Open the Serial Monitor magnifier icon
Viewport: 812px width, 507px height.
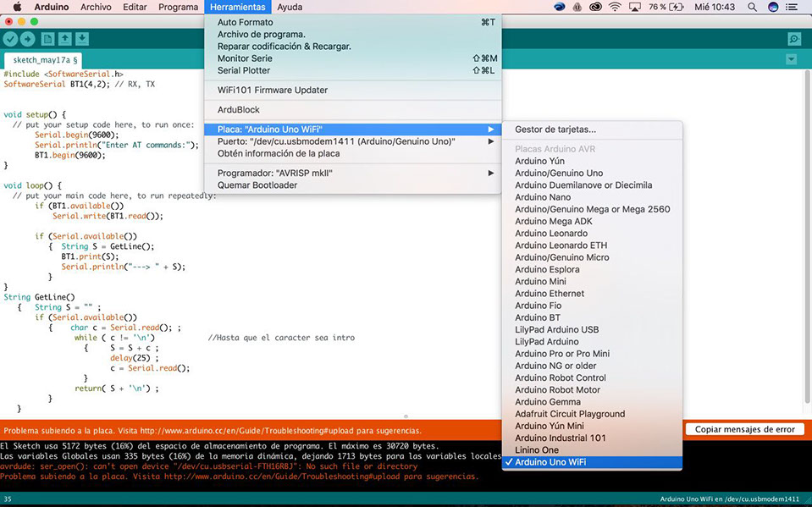tap(794, 40)
